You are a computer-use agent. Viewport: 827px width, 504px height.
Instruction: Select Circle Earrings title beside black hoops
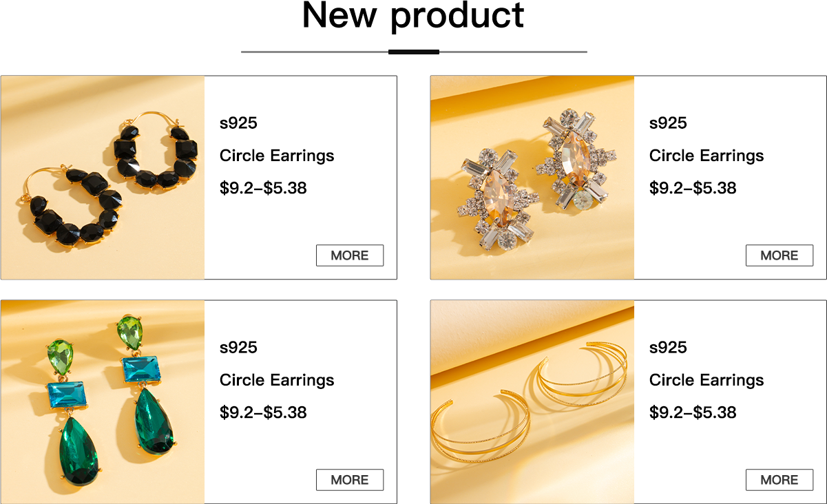(x=277, y=156)
